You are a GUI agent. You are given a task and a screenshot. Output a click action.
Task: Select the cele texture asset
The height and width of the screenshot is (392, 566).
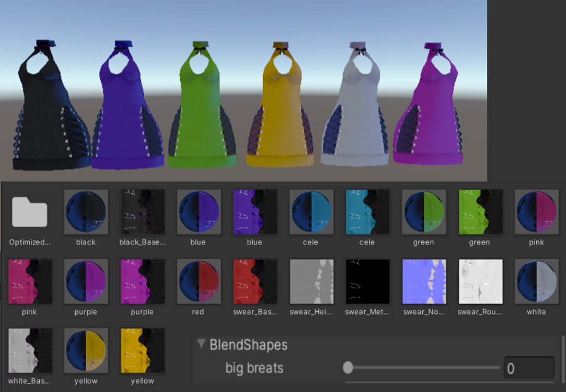point(368,212)
